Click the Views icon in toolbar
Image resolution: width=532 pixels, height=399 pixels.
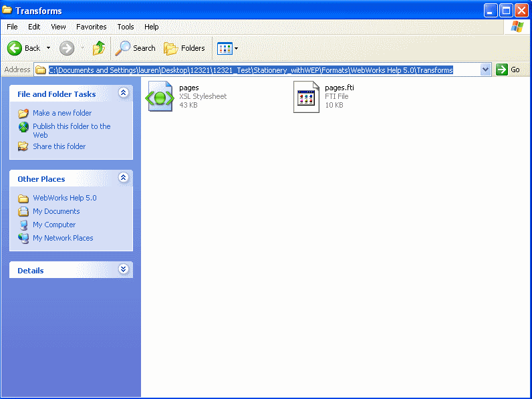(225, 48)
